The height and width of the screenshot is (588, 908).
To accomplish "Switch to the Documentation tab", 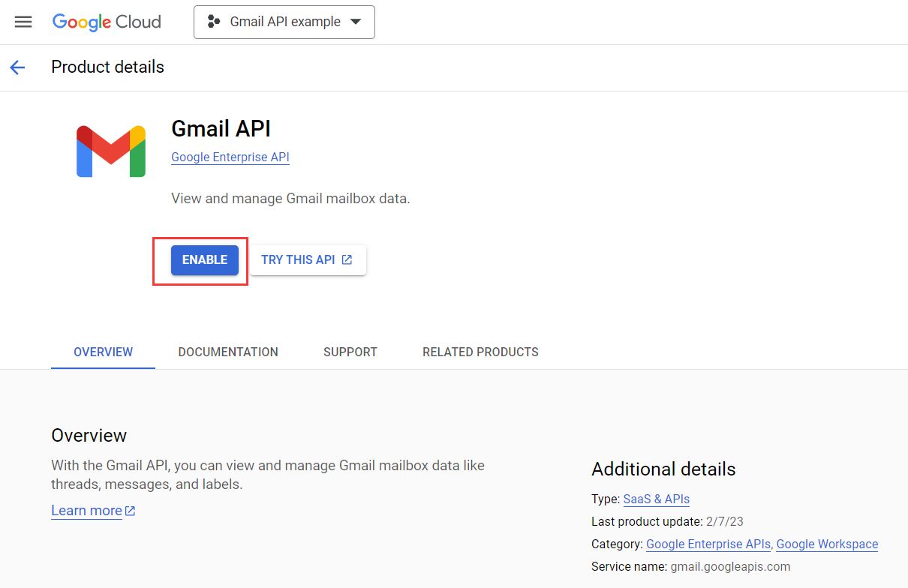I will pos(228,352).
